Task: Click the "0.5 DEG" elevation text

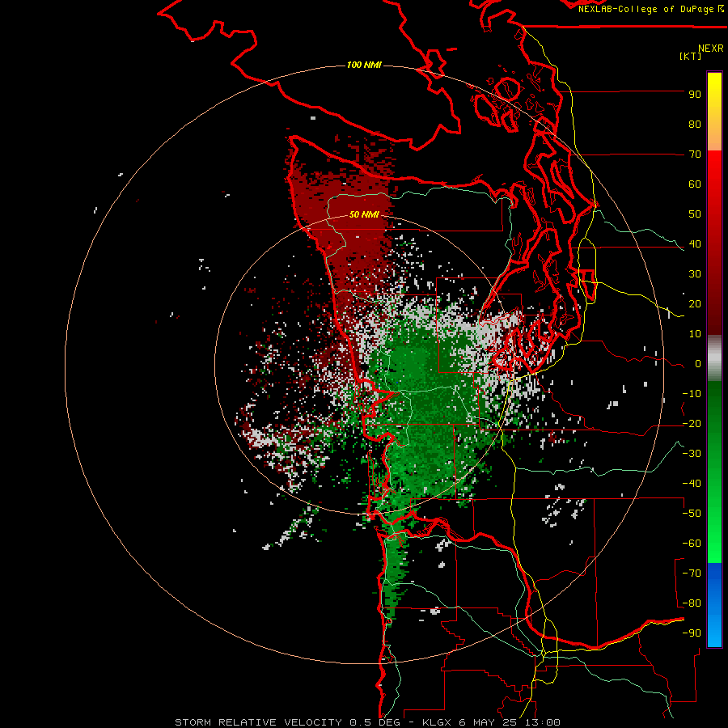Action: (x=373, y=722)
